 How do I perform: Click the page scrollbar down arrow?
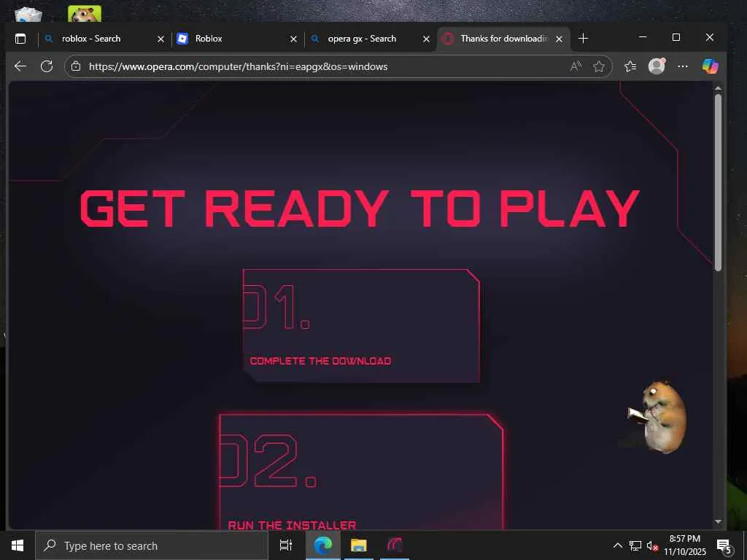coord(718,522)
